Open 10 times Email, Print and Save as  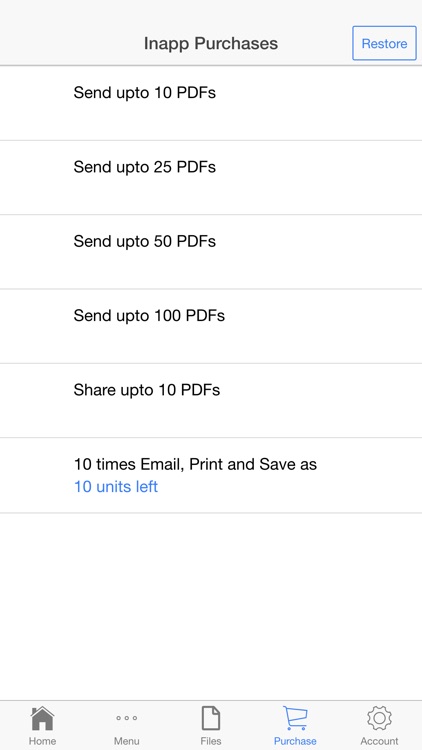tap(211, 475)
